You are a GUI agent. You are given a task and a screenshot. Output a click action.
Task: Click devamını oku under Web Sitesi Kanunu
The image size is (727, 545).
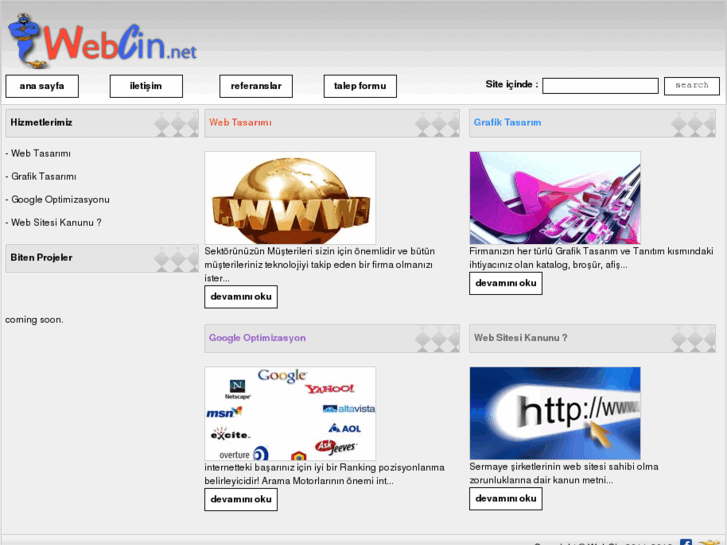pos(506,499)
